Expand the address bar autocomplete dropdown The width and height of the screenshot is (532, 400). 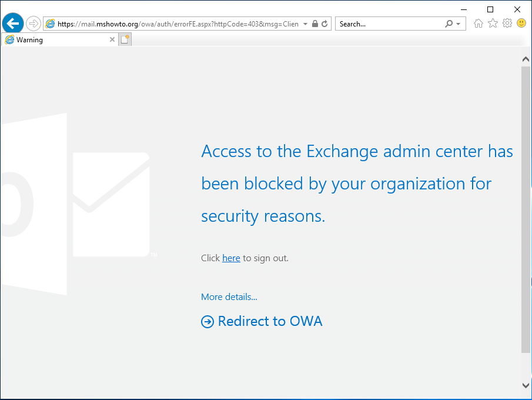tap(305, 24)
